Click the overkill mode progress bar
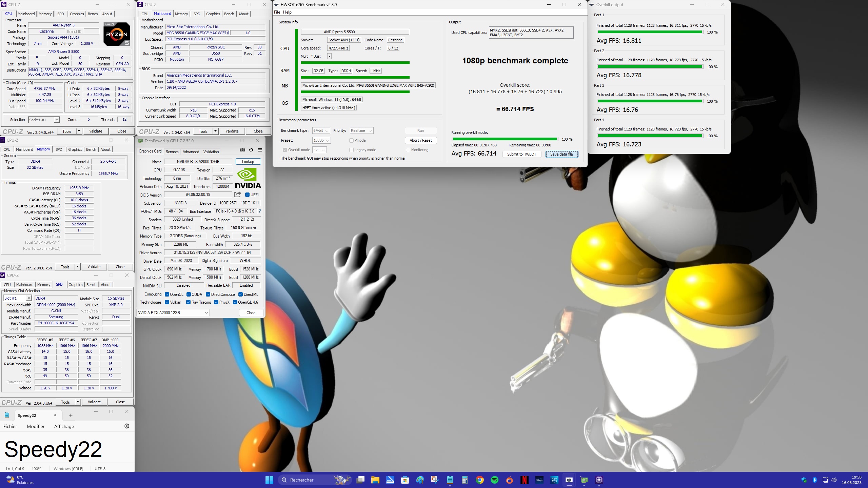 tap(505, 139)
